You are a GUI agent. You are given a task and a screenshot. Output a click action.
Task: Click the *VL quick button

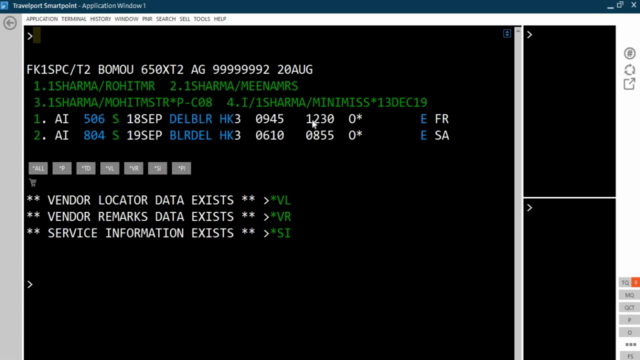pyautogui.click(x=110, y=168)
